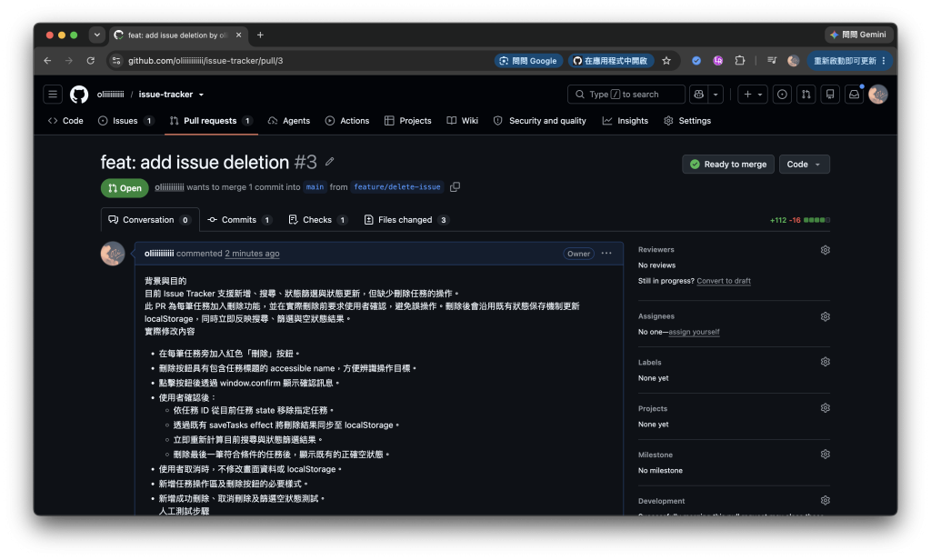Expand the Code dropdown beside Ready to merge
931x560 pixels.
coord(804,165)
